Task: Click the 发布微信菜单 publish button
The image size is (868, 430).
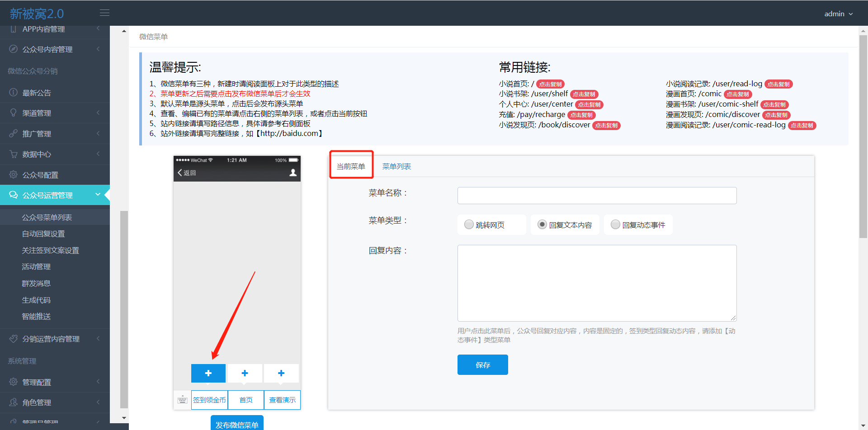Action: (237, 424)
